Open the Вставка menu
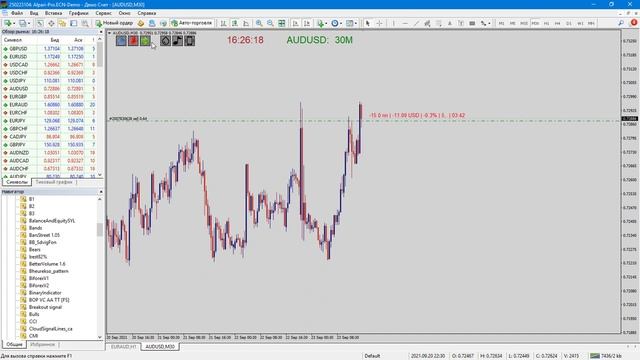 (53, 13)
